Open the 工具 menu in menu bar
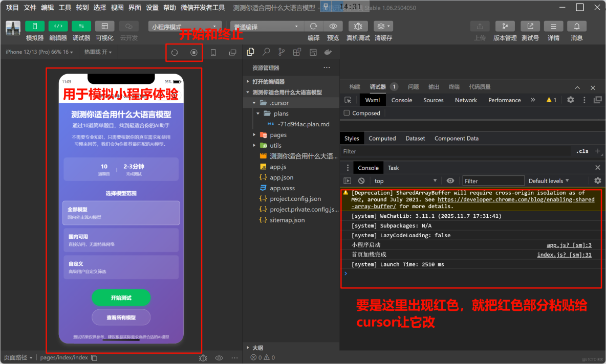 [66, 7]
